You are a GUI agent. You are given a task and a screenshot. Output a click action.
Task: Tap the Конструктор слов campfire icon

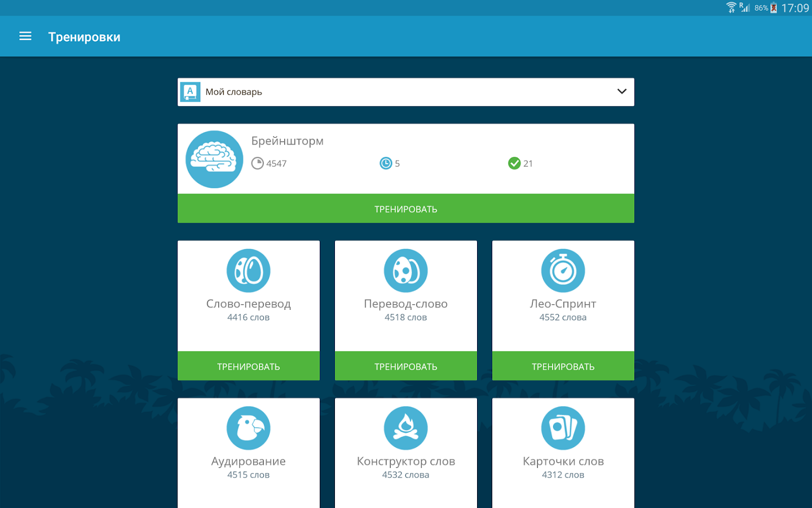point(406,428)
